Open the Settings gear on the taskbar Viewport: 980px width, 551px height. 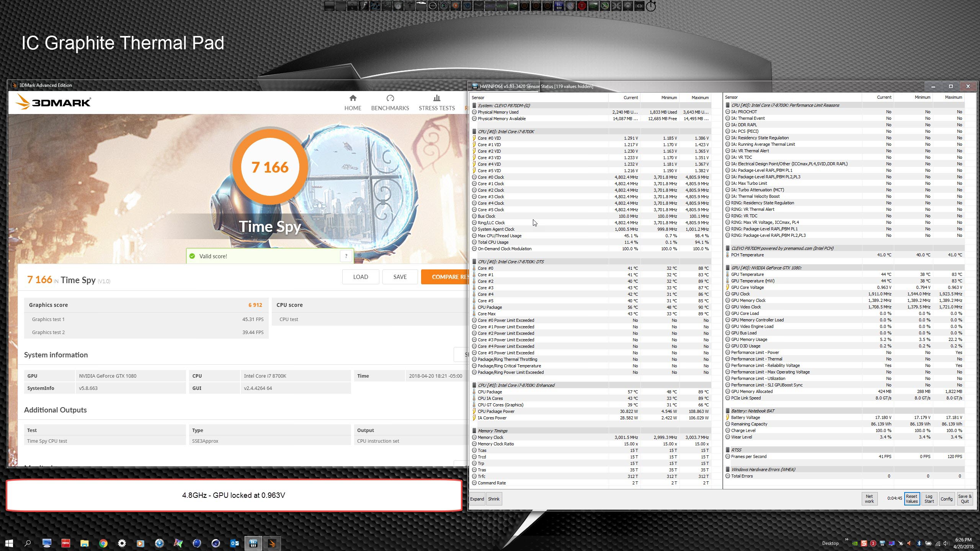pyautogui.click(x=122, y=543)
